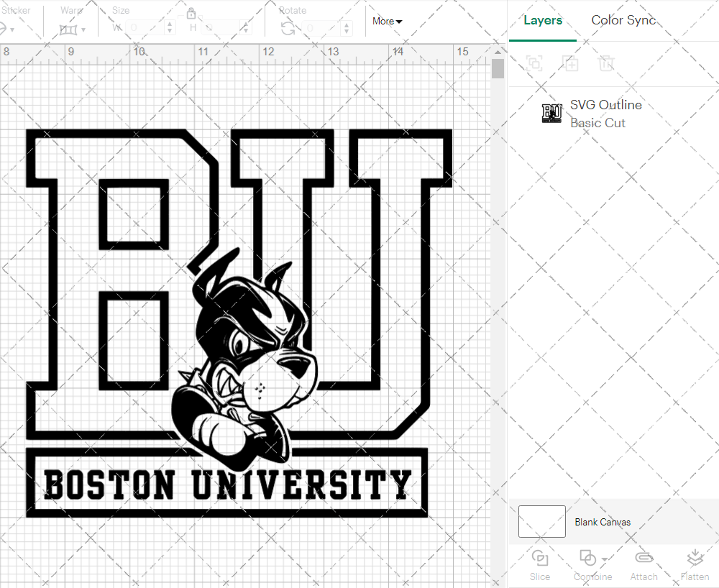The height and width of the screenshot is (588, 719).
Task: Click the Blank Canvas color swatch
Action: (x=541, y=521)
